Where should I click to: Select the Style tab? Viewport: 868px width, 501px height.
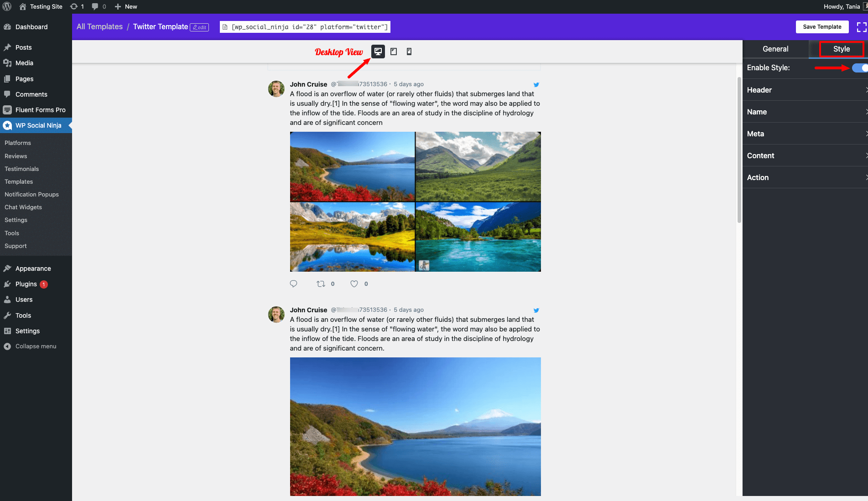841,49
